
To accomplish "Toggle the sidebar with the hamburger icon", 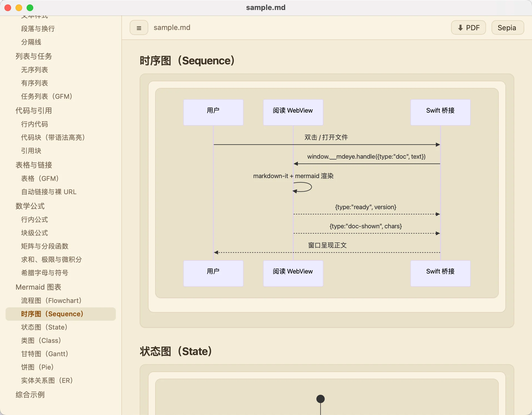I will point(139,28).
